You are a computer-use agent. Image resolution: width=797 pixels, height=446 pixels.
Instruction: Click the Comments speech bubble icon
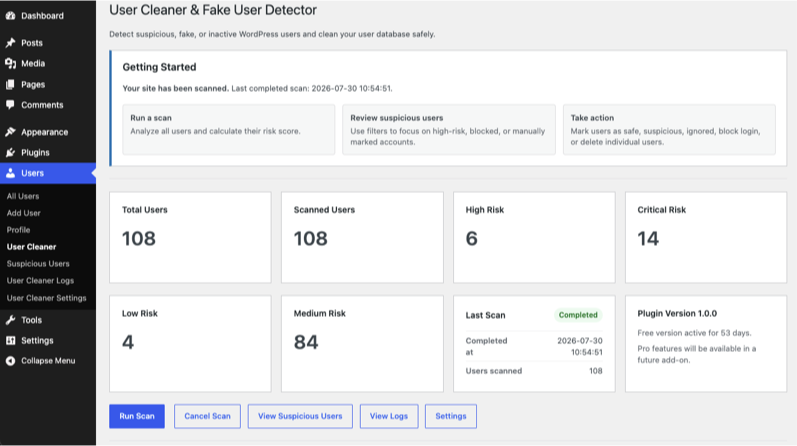(x=10, y=105)
